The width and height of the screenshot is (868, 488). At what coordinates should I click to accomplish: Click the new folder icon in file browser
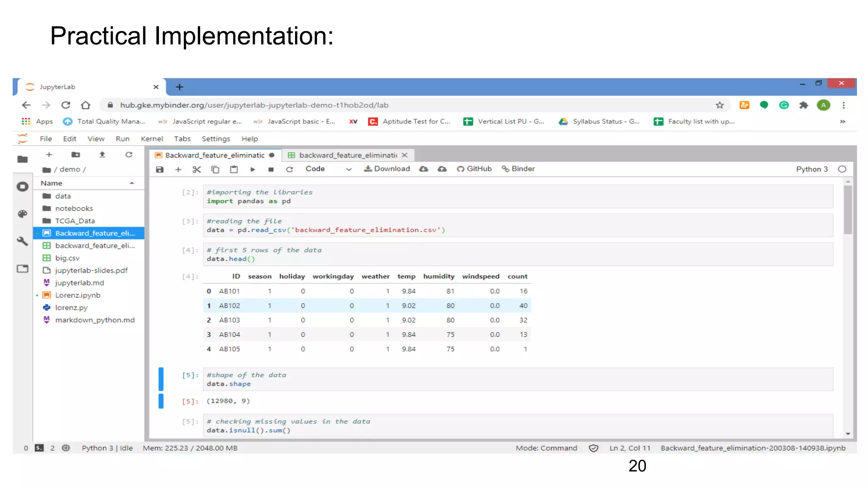75,155
